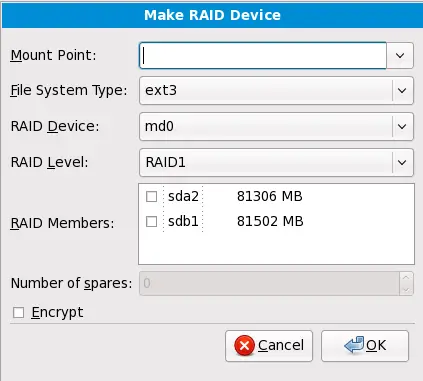Check the sda2 RAID member checkbox
The height and width of the screenshot is (381, 423).
tap(152, 196)
